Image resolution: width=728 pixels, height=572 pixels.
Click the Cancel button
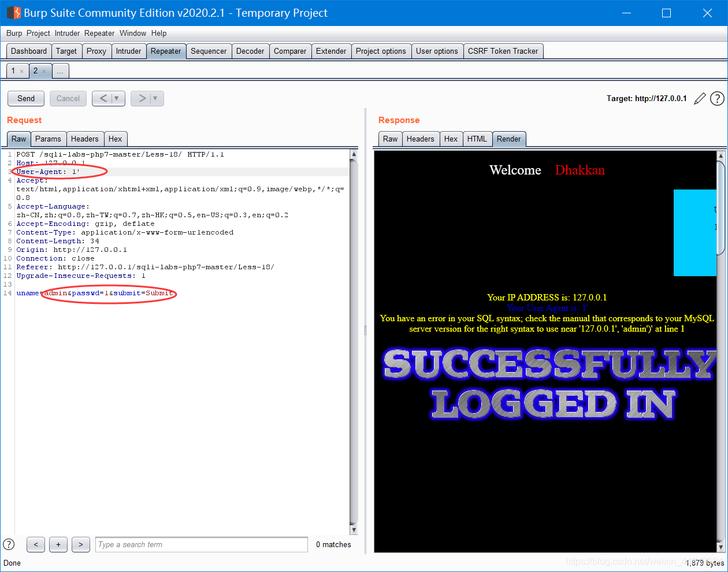(x=68, y=98)
